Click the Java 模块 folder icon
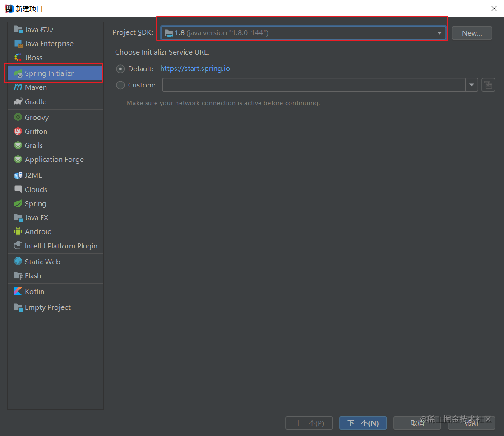The width and height of the screenshot is (504, 436). click(x=18, y=29)
